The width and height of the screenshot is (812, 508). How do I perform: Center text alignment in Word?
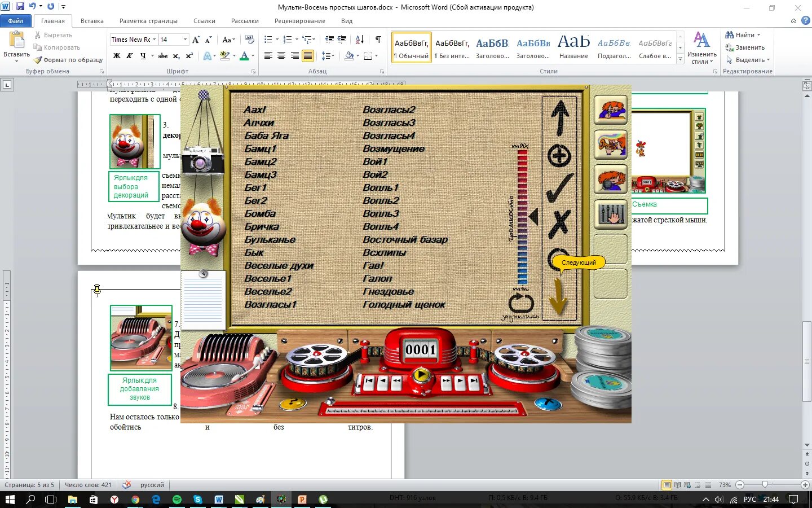click(x=281, y=56)
